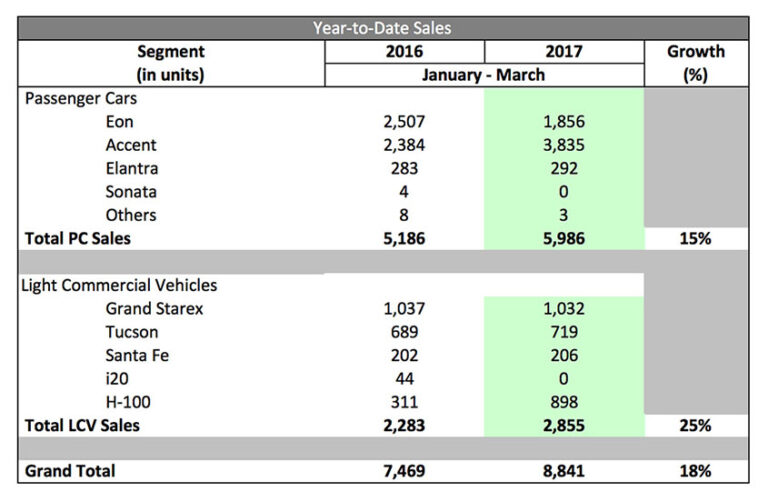The width and height of the screenshot is (768, 502).
Task: Click Grand Starex 2017 value "1,032"
Action: click(x=564, y=309)
